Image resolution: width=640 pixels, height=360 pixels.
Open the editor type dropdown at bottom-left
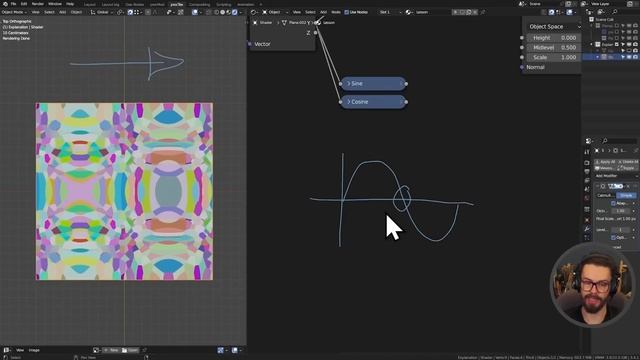(x=7, y=350)
